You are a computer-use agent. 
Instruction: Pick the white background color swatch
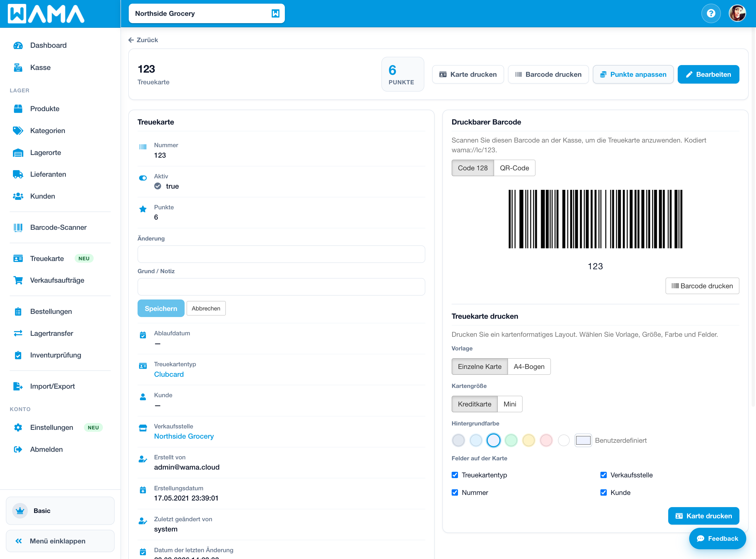[564, 440]
